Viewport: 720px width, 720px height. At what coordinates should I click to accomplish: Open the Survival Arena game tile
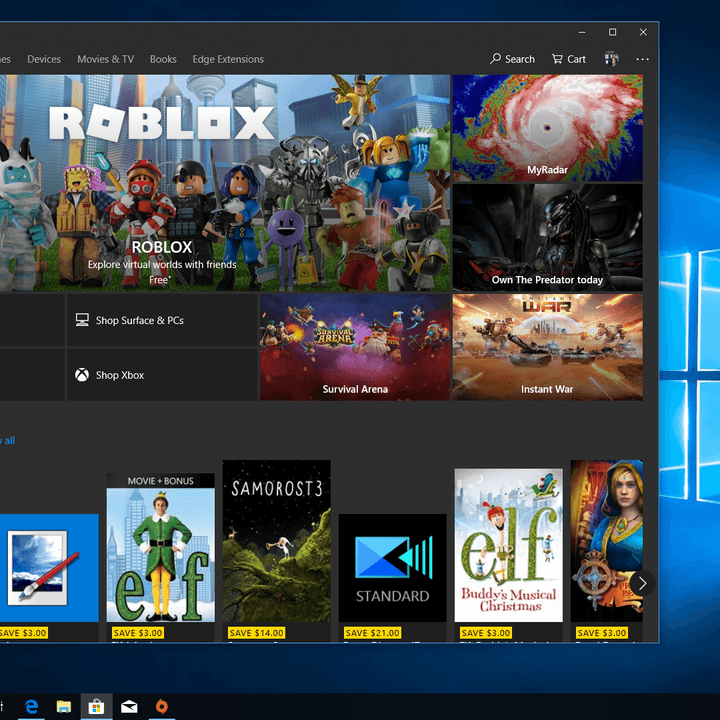355,347
